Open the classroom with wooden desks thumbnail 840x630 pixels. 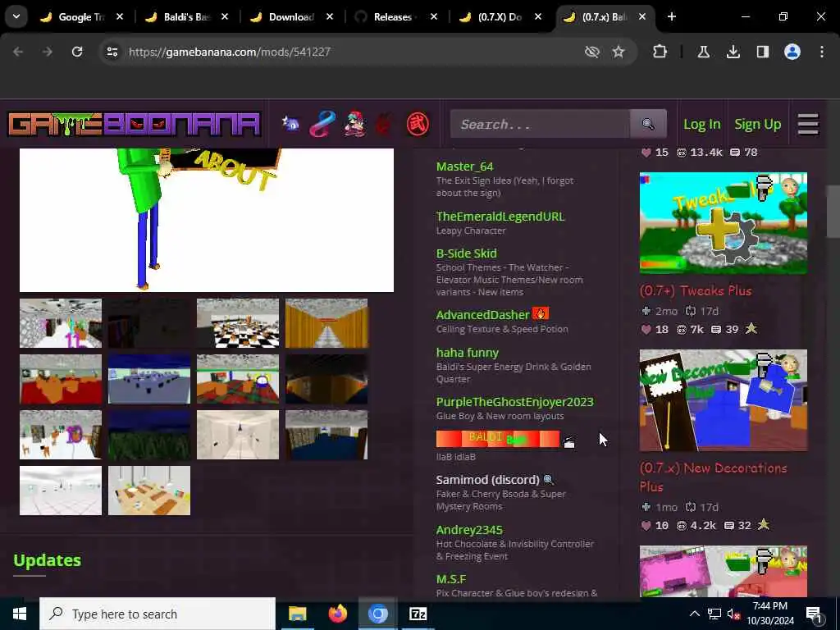[149, 491]
